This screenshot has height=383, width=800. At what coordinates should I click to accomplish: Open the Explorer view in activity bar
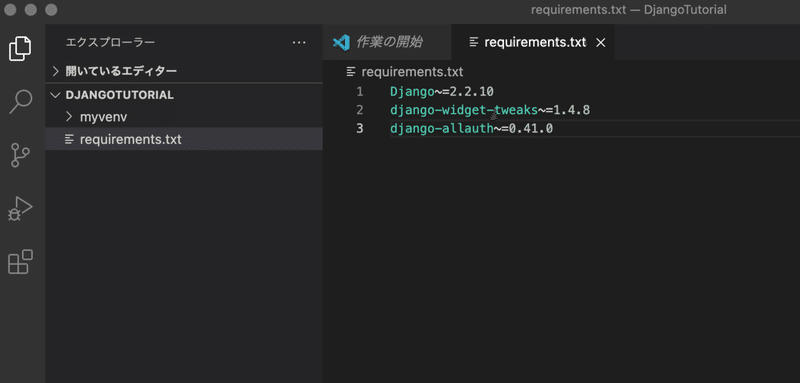pyautogui.click(x=20, y=48)
